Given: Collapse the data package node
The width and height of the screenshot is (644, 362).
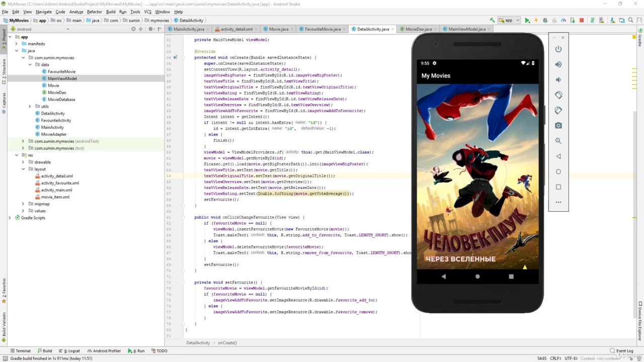Looking at the screenshot, I should click(x=30, y=65).
